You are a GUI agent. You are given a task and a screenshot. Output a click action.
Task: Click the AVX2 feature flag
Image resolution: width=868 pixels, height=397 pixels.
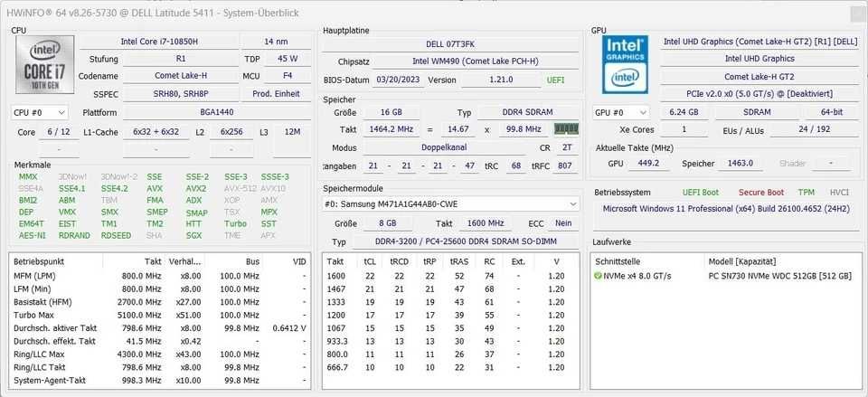(x=196, y=189)
